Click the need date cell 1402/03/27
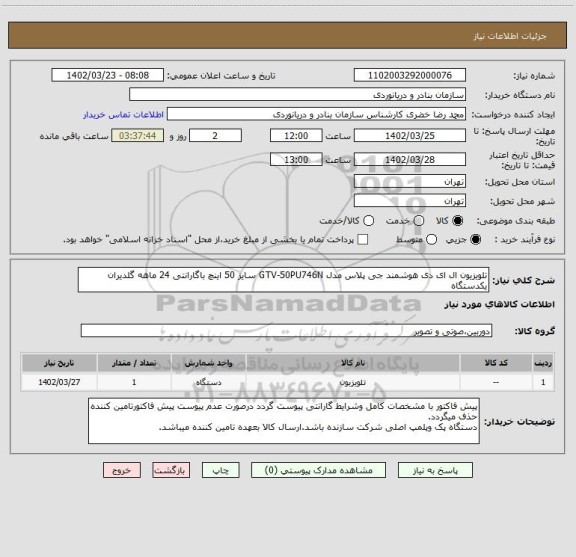 (x=59, y=382)
